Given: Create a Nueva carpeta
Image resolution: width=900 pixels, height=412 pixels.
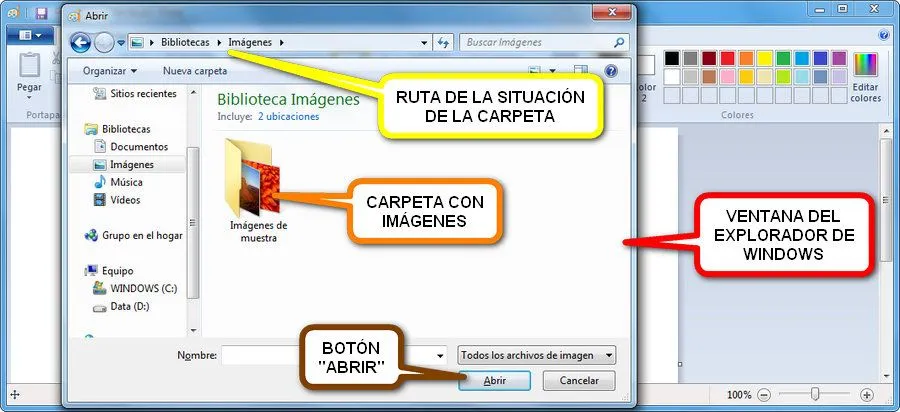Looking at the screenshot, I should 195,71.
